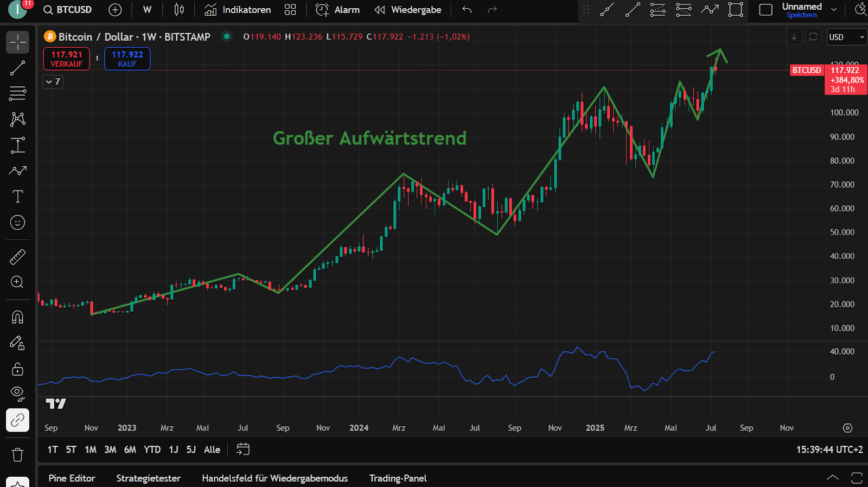This screenshot has height=487, width=868.
Task: Open the emoji and icons tool
Action: tap(17, 223)
